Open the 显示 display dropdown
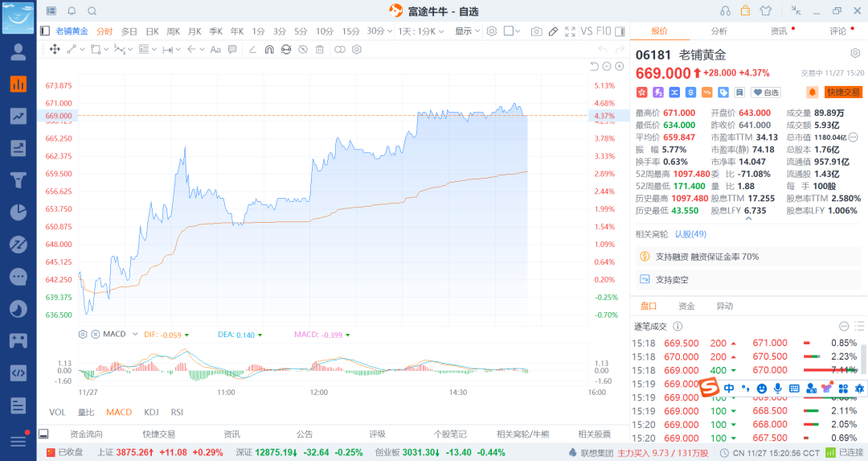This screenshot has height=461, width=868. [x=467, y=31]
